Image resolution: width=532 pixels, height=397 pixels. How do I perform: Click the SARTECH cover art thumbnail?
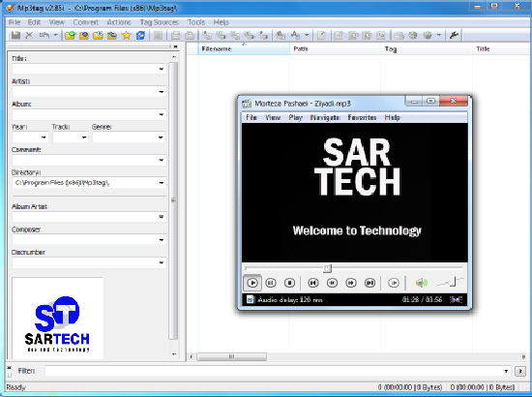tap(57, 319)
